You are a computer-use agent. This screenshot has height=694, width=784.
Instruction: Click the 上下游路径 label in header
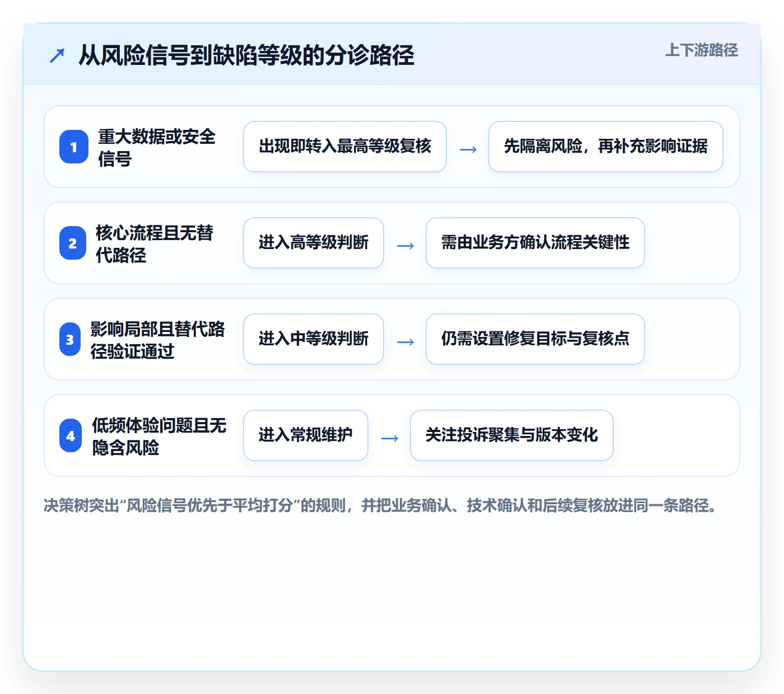click(x=702, y=50)
